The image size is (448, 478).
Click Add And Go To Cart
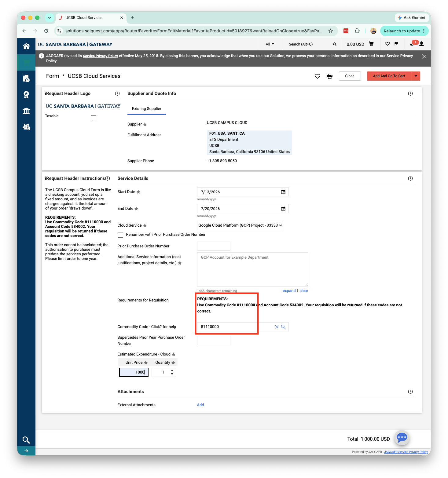tap(389, 76)
